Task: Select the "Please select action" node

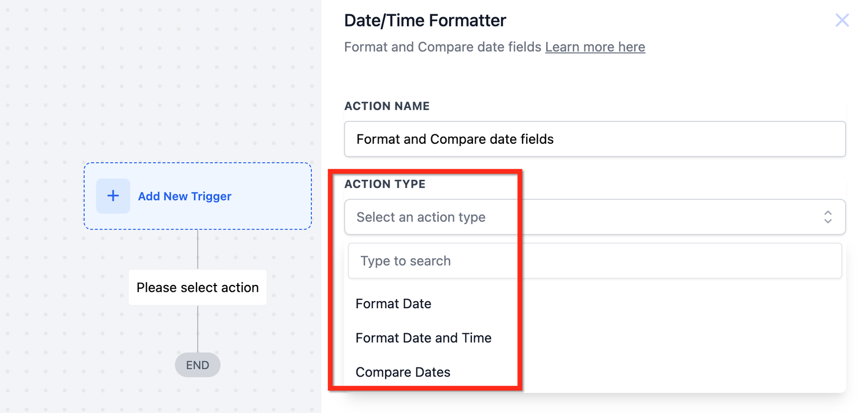Action: coord(197,288)
